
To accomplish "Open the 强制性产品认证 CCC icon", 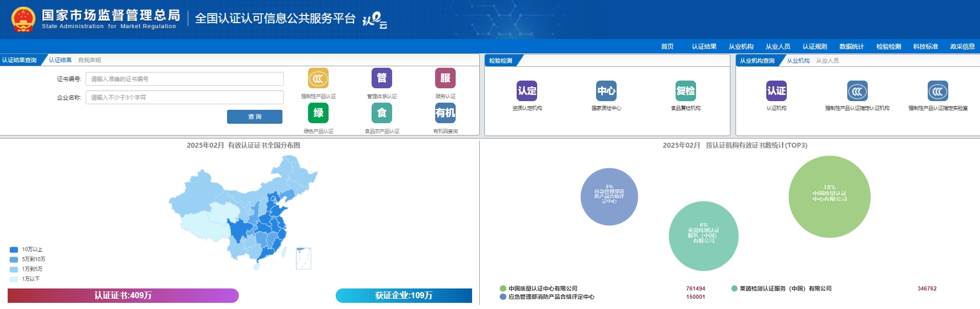I will pyautogui.click(x=318, y=79).
